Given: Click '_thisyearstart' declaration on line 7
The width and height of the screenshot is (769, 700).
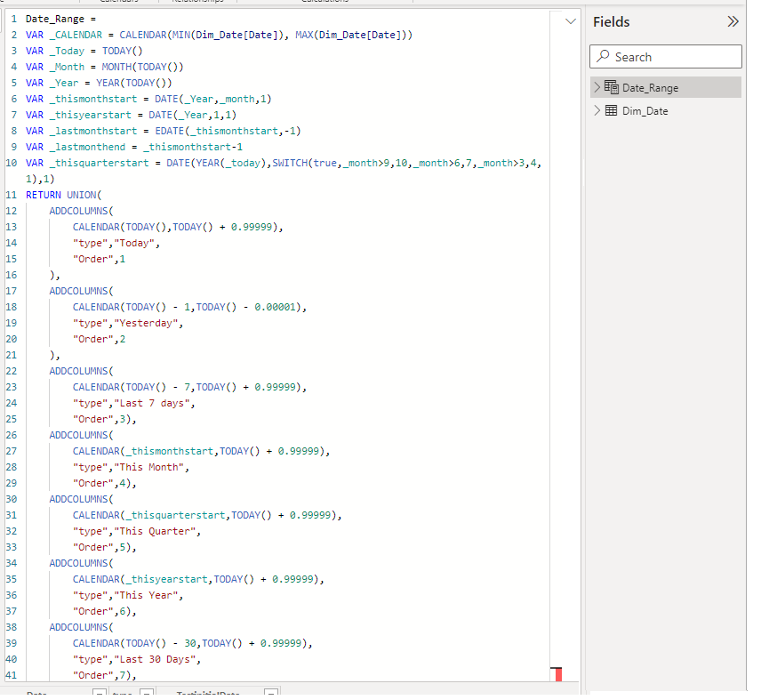Looking at the screenshot, I should click(x=91, y=116).
